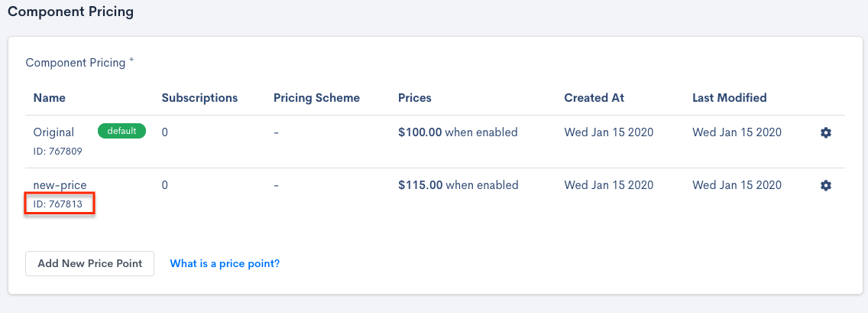Click the Add New Price Point button
This screenshot has width=868, height=313.
click(x=89, y=263)
